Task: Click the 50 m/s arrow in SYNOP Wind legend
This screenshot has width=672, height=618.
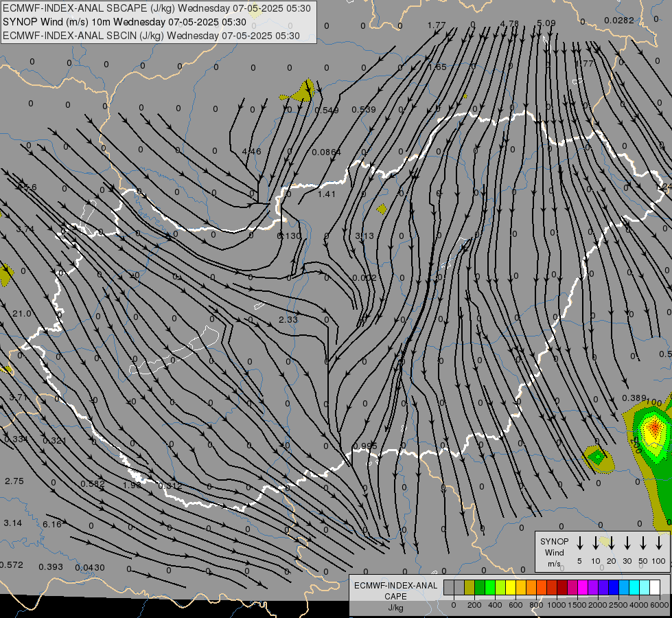Action: click(x=643, y=542)
